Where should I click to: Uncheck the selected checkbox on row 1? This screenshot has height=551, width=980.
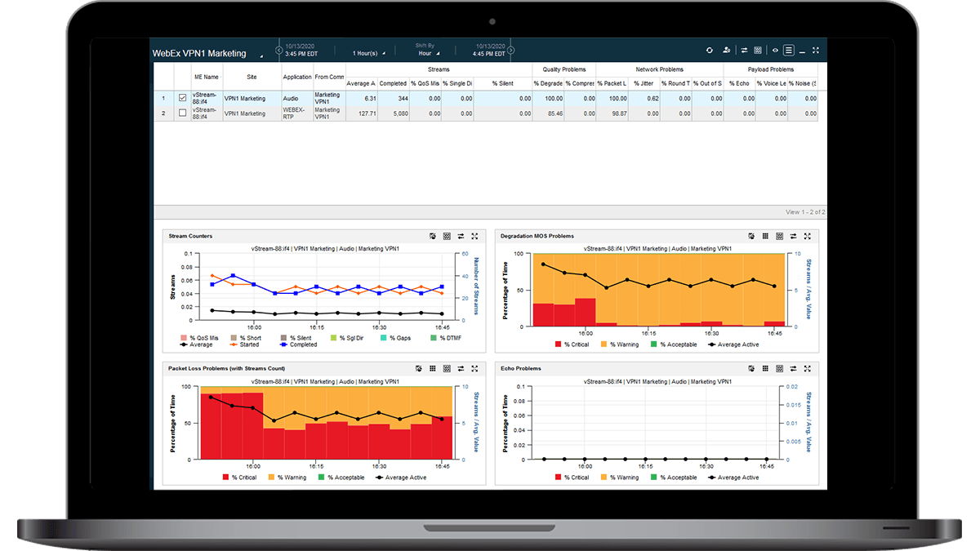click(x=183, y=98)
